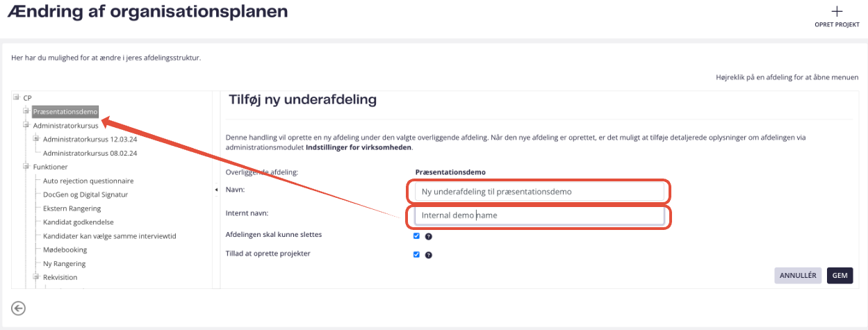
Task: Open help icon beside 'Tillad at oprette projekter'
Action: 429,255
